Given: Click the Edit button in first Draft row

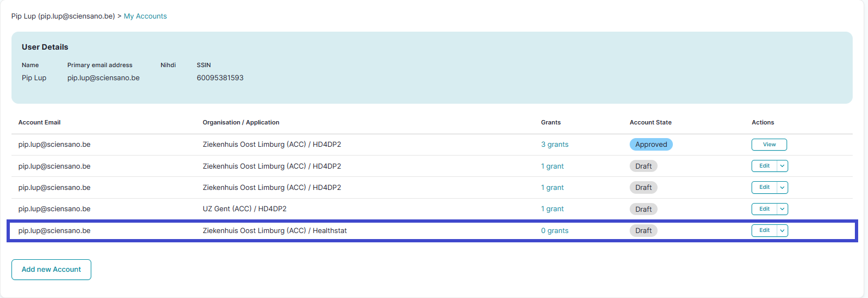Looking at the screenshot, I should pyautogui.click(x=764, y=166).
